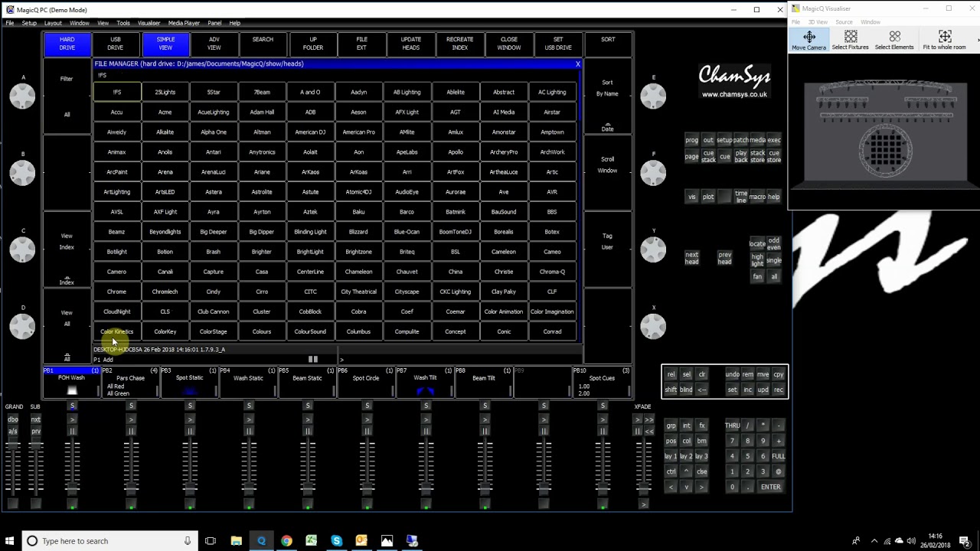Toggle the highlight button

(757, 260)
